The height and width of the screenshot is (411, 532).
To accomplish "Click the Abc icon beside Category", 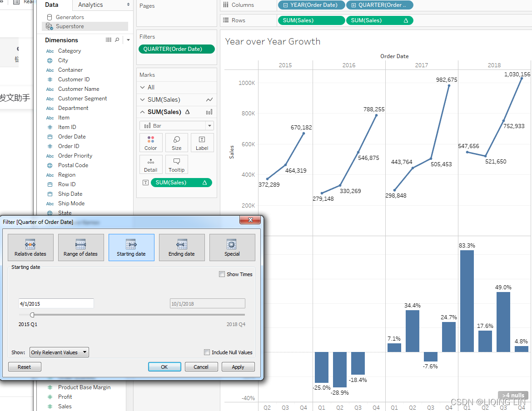I will click(x=50, y=51).
